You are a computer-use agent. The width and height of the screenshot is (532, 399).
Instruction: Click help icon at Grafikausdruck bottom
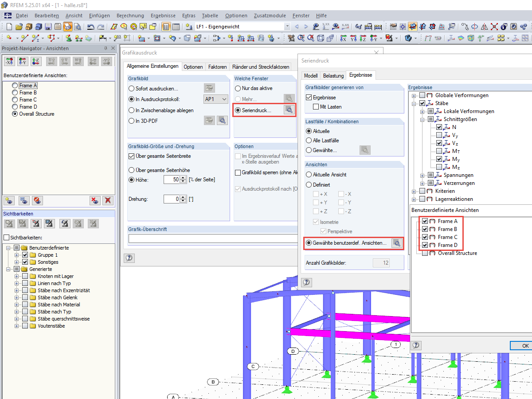[x=129, y=258]
